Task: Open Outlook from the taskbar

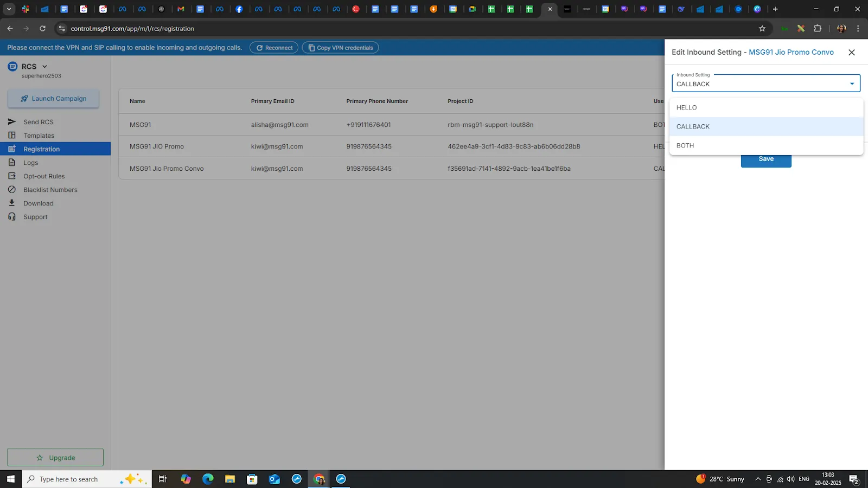Action: (275, 479)
